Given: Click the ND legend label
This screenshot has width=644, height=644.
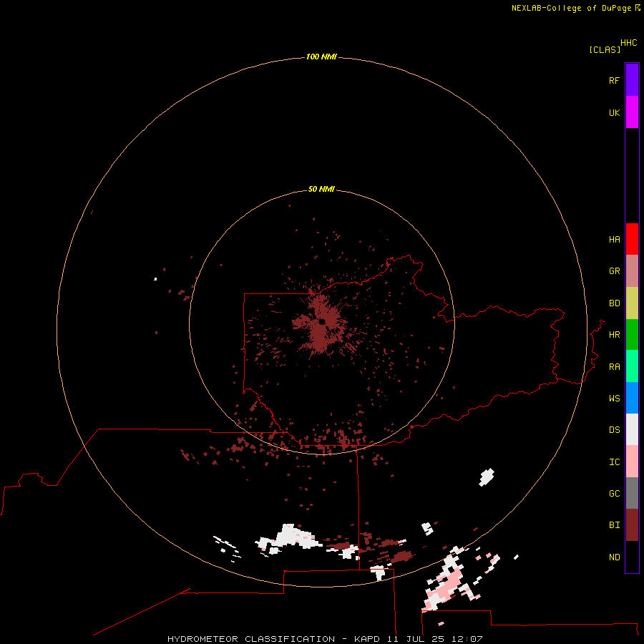Looking at the screenshot, I should click(x=614, y=557).
